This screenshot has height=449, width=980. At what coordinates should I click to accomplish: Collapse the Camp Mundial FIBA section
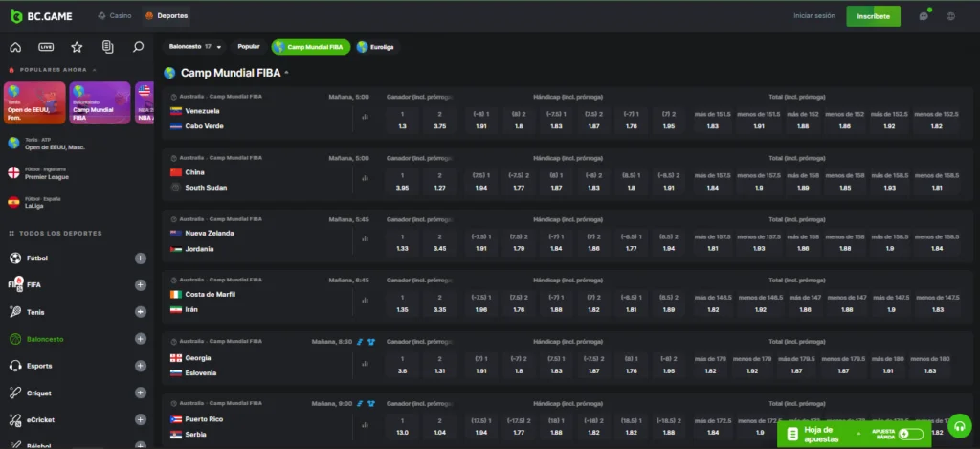(286, 73)
